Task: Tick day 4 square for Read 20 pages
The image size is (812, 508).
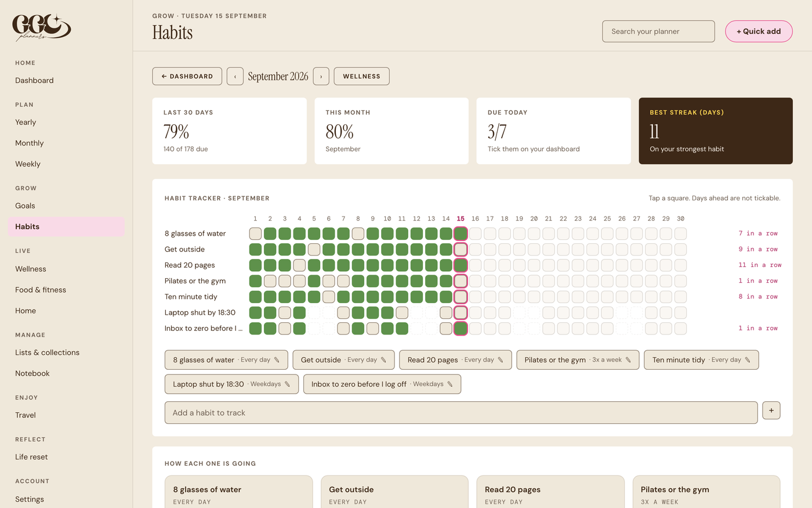Action: [299, 265]
